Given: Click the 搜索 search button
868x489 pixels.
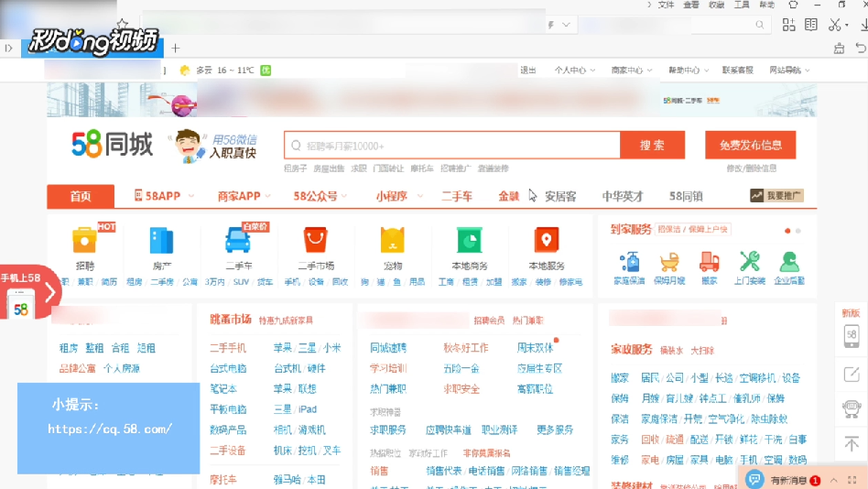Looking at the screenshot, I should tap(652, 145).
